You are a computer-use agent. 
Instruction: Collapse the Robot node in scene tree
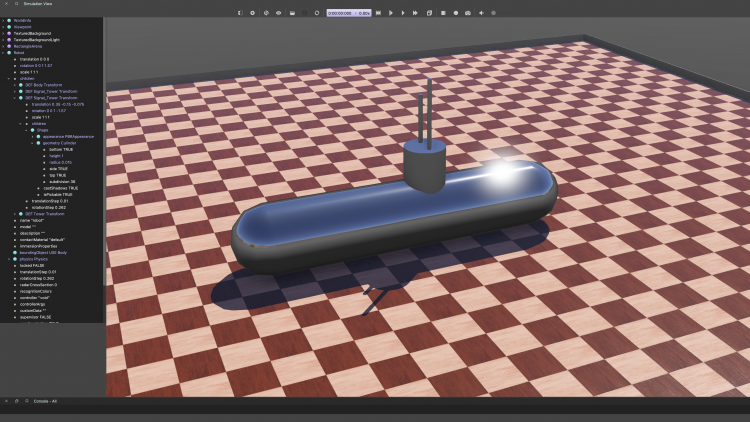pyautogui.click(x=5, y=52)
